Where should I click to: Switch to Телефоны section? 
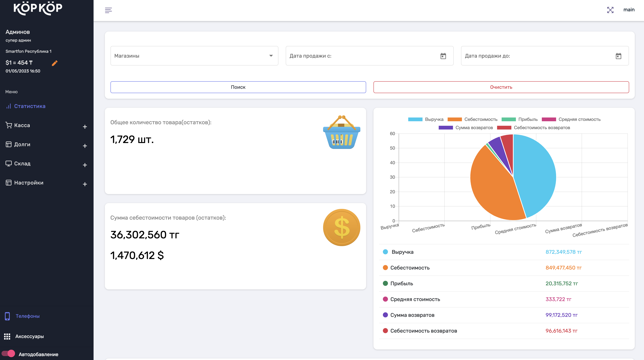pyautogui.click(x=27, y=316)
